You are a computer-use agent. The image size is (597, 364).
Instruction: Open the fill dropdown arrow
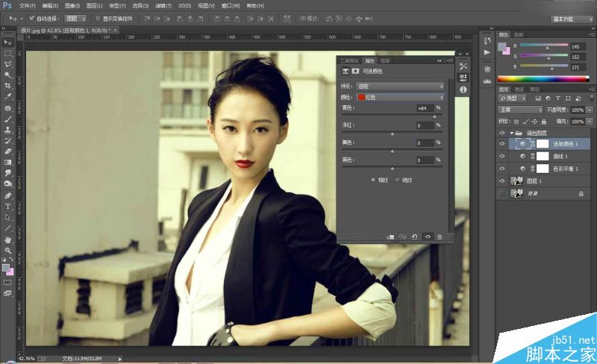pos(590,122)
